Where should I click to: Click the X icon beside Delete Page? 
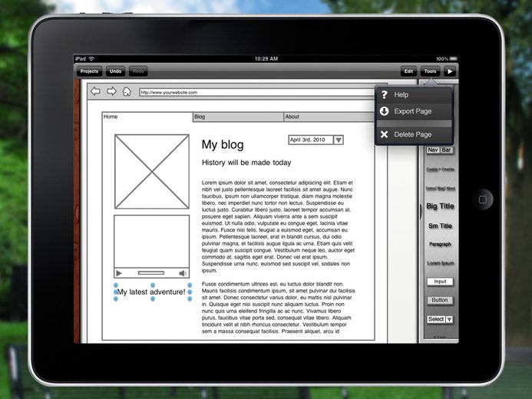tap(384, 134)
